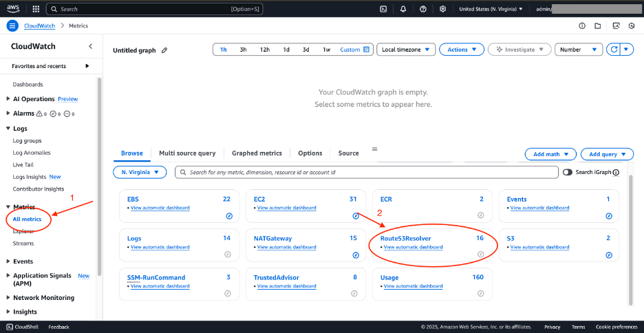
Task: Open the refresh options dropdown arrow
Action: point(626,50)
